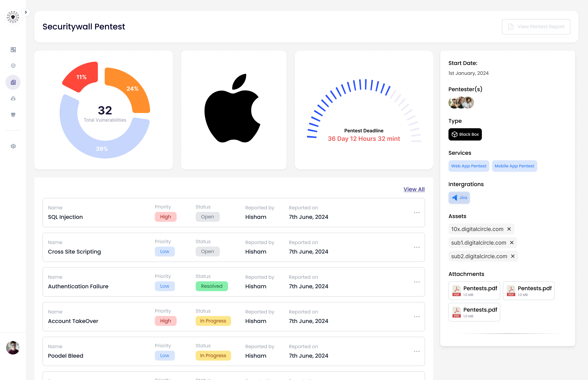
Task: Click the View All link
Action: tap(414, 189)
